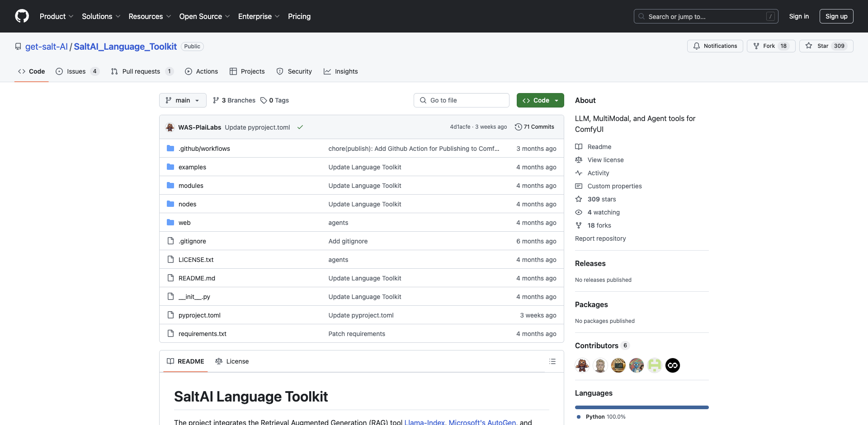Click the star icon on Star button
This screenshot has height=425, width=868.
tap(809, 46)
